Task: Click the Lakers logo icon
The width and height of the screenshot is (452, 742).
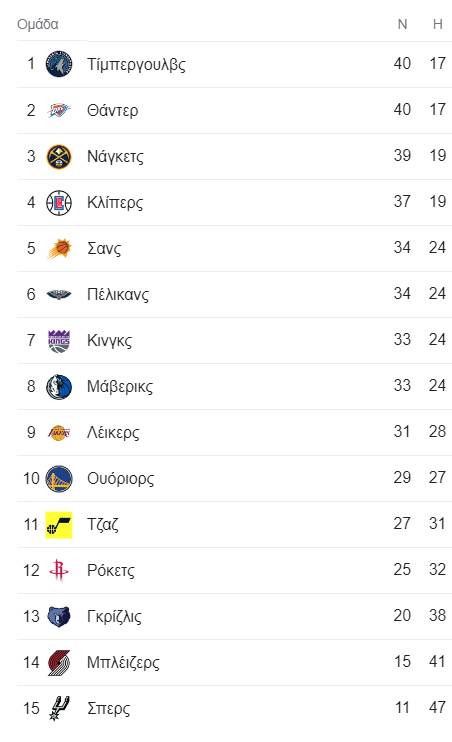Action: pyautogui.click(x=59, y=432)
